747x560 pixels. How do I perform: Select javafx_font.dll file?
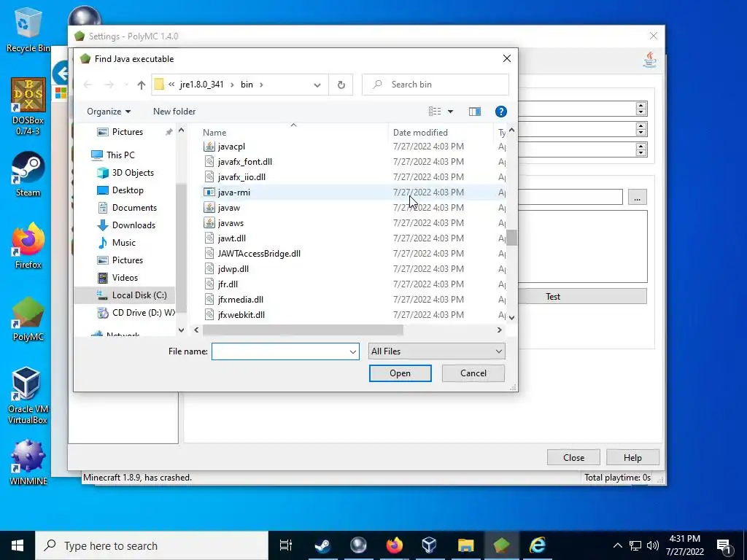[x=245, y=162]
